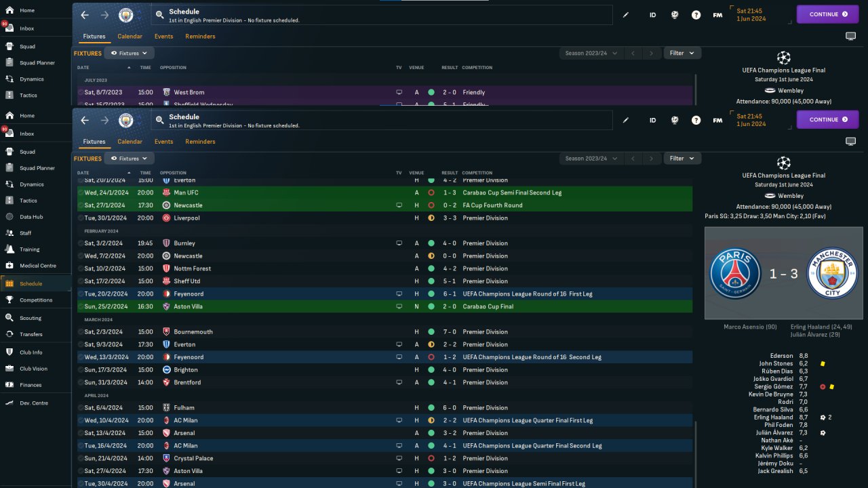Screen dimensions: 868x488
Task: Click the Brentford club badge
Action: tap(166, 382)
